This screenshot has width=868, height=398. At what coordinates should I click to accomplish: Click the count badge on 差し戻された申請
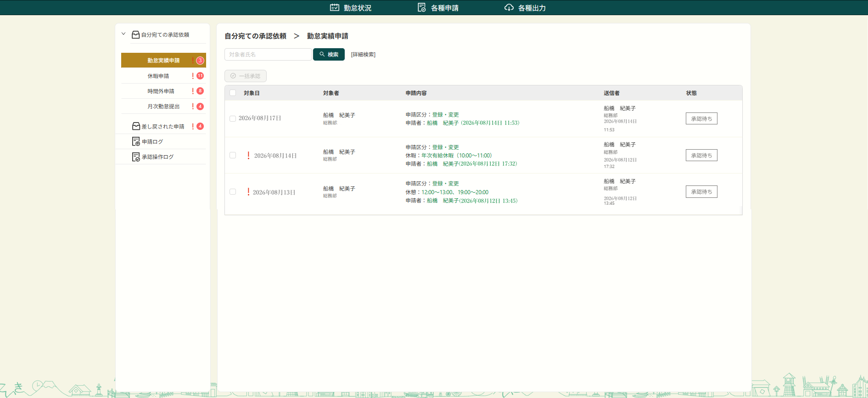click(200, 126)
